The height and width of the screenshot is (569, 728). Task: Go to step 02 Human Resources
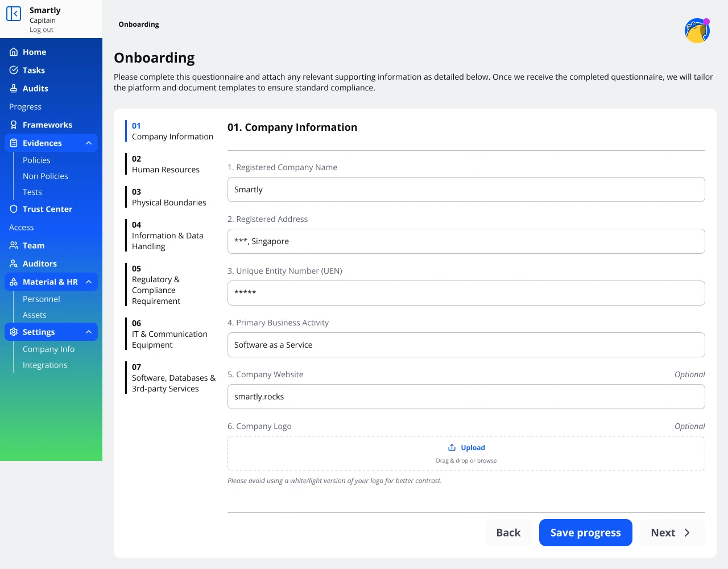point(166,164)
